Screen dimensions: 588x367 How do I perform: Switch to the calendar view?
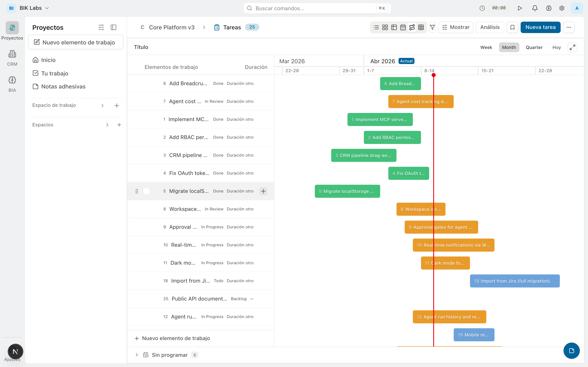point(403,27)
